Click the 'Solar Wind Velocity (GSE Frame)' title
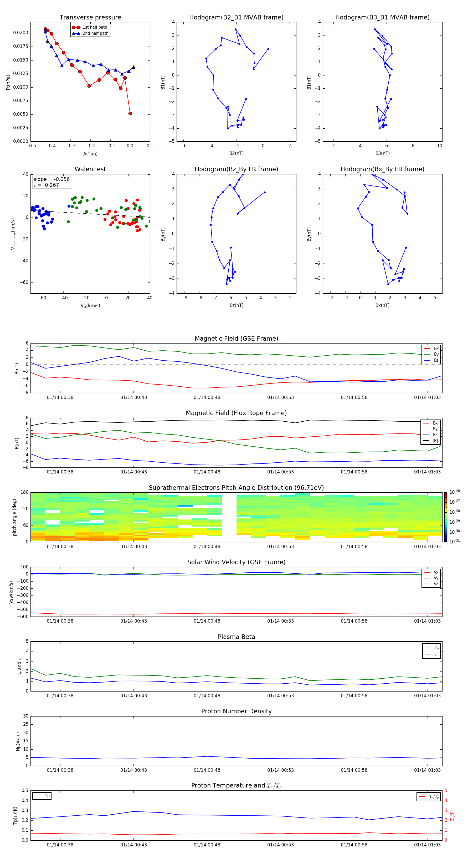This screenshot has width=473, height=868. [x=236, y=562]
